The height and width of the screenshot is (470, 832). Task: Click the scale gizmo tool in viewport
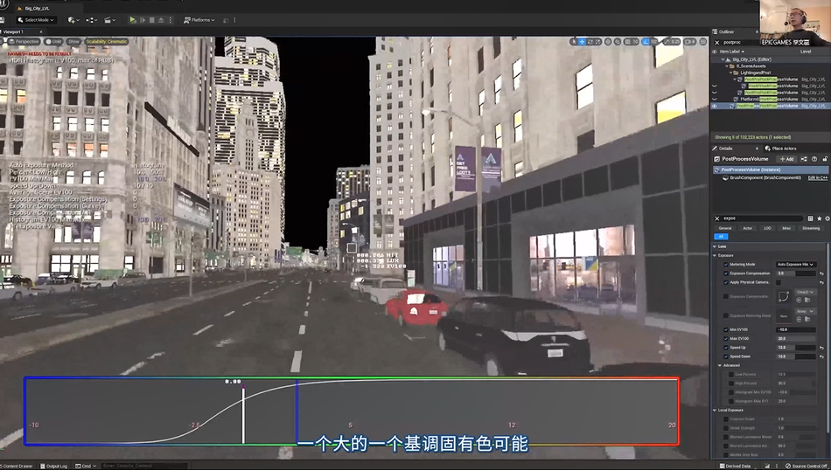[598, 41]
